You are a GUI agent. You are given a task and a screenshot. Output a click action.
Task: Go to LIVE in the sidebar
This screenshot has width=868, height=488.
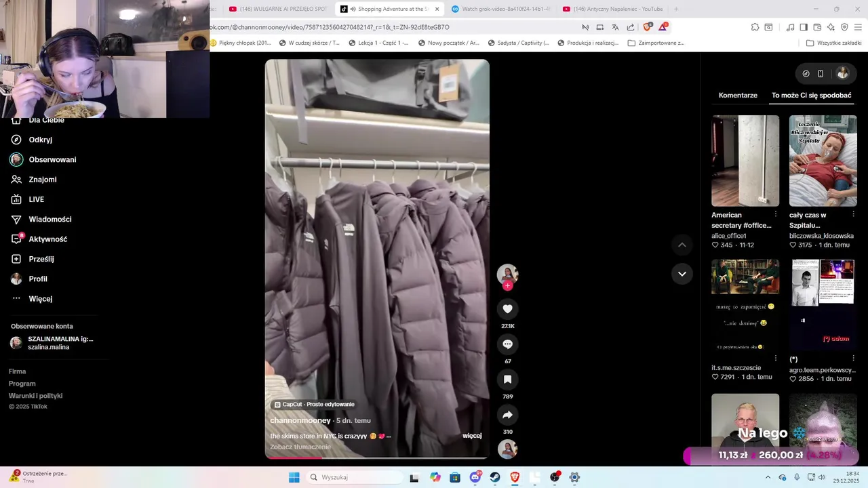point(36,199)
